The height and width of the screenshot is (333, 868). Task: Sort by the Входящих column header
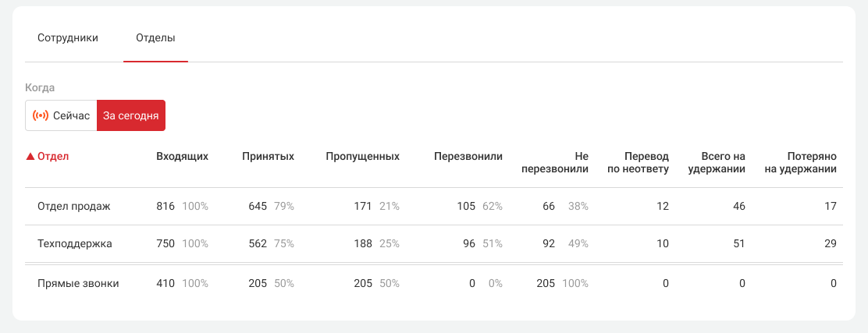click(x=182, y=156)
